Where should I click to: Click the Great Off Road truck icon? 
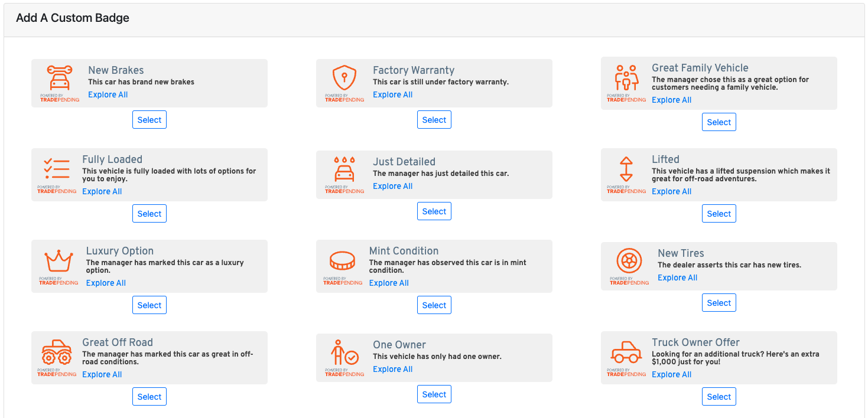[56, 350]
